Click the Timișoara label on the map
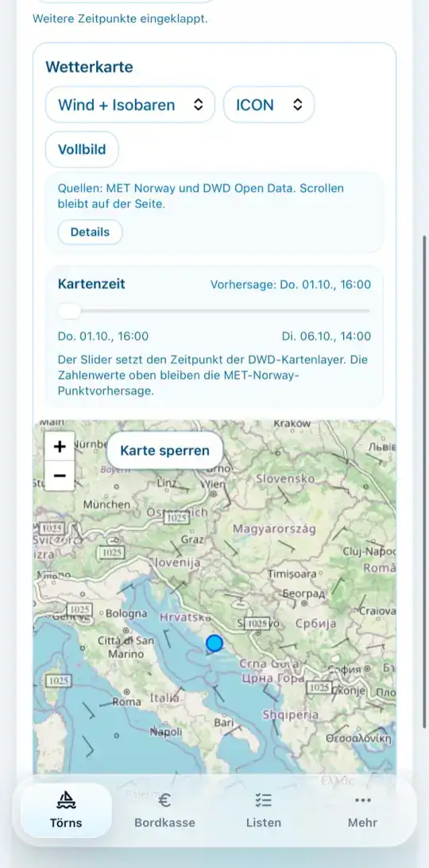 [292, 574]
